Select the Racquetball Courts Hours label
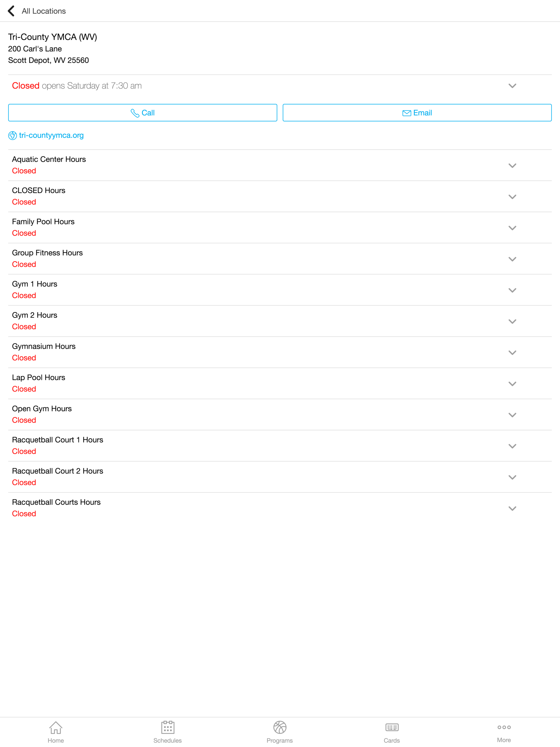This screenshot has width=560, height=747. tap(56, 502)
